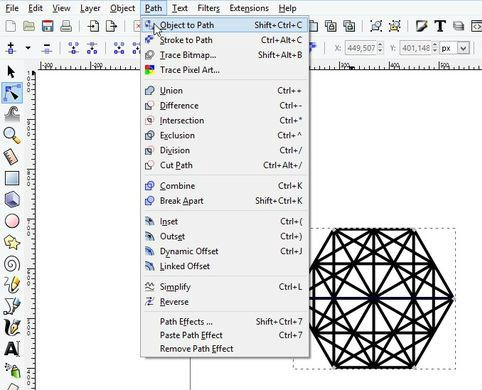Open the Text and Font dialog icon
This screenshot has height=390, width=482.
[440, 26]
